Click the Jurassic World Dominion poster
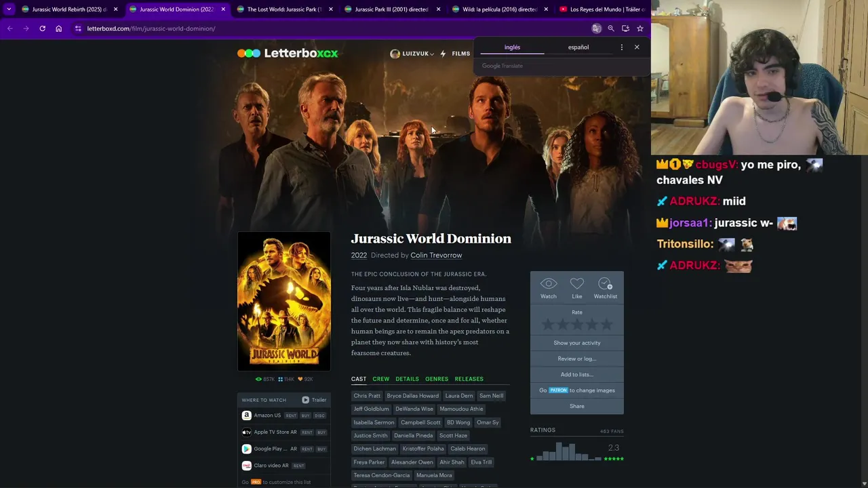The width and height of the screenshot is (868, 488). coord(284,301)
